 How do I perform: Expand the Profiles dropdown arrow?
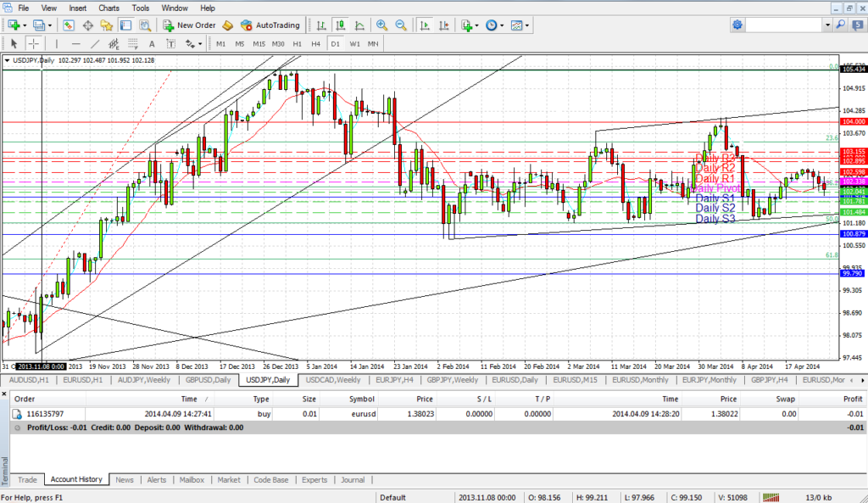pyautogui.click(x=49, y=25)
